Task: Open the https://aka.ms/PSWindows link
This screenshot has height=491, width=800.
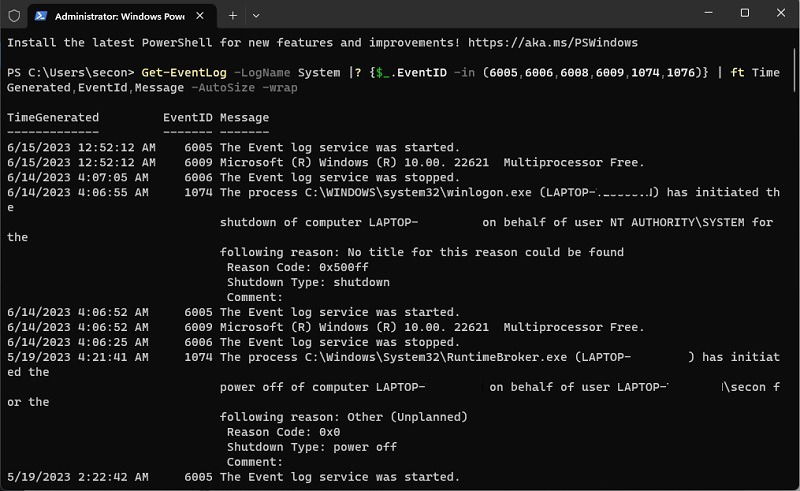Action: (x=553, y=42)
